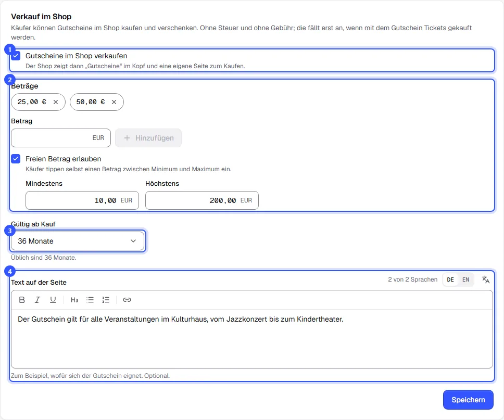Focus the Betrag EUR input field

pos(61,138)
